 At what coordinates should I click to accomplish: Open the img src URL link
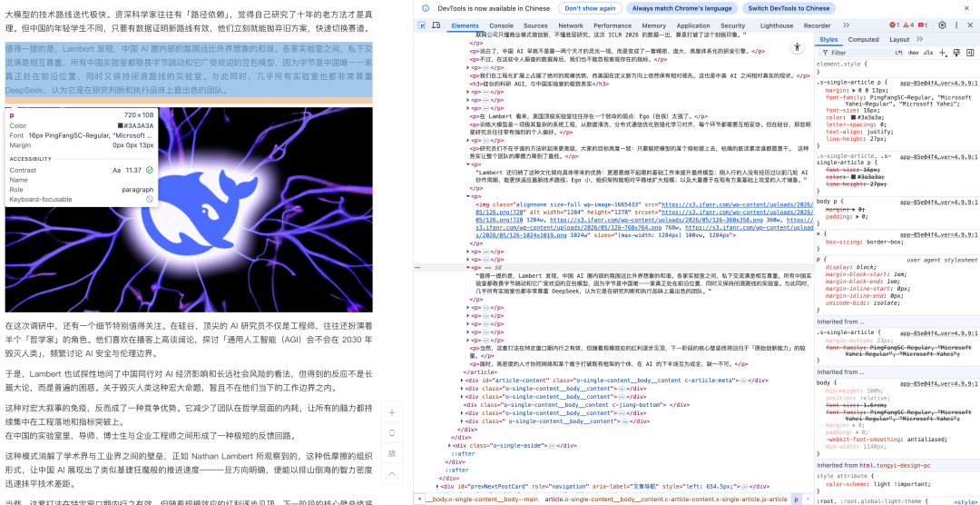[736, 204]
